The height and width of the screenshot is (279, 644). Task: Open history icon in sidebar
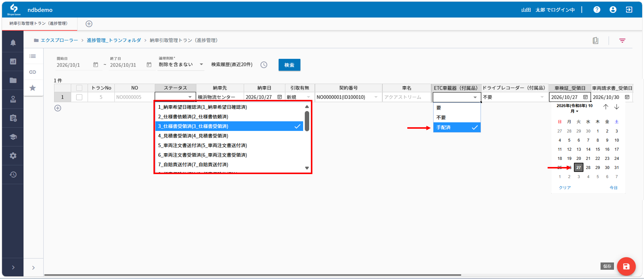tap(13, 175)
